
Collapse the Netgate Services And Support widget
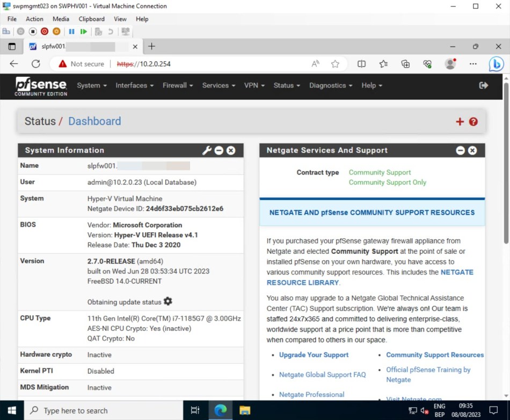(460, 151)
